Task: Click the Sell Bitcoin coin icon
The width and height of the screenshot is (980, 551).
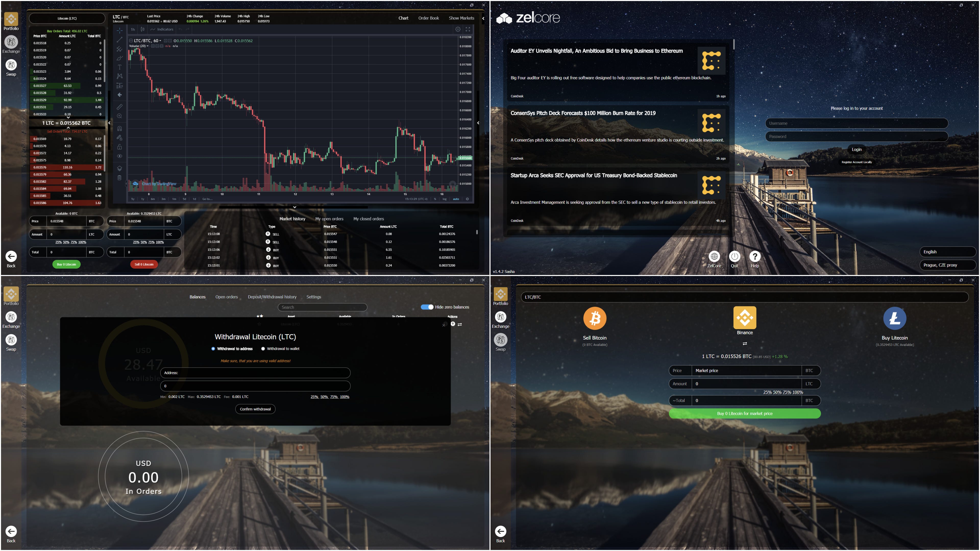Action: point(595,318)
